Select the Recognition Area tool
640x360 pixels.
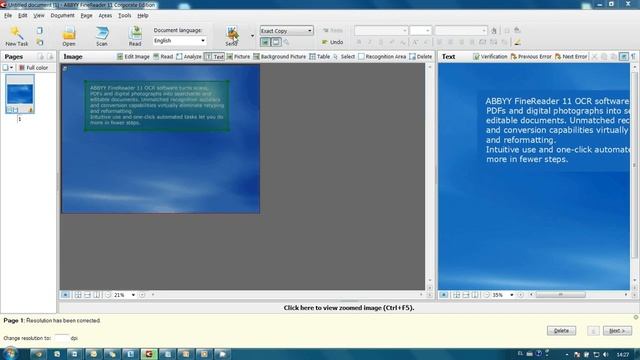pyautogui.click(x=382, y=57)
